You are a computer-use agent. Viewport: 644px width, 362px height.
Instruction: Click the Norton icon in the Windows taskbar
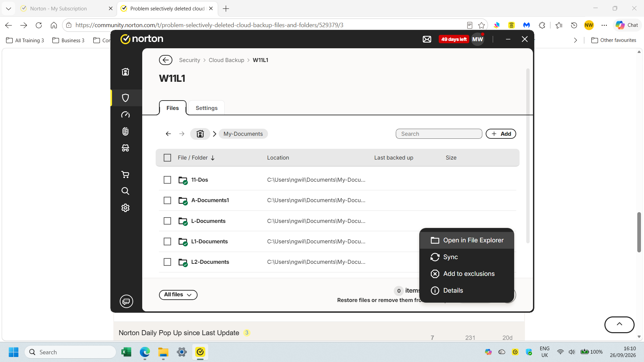[200, 352]
